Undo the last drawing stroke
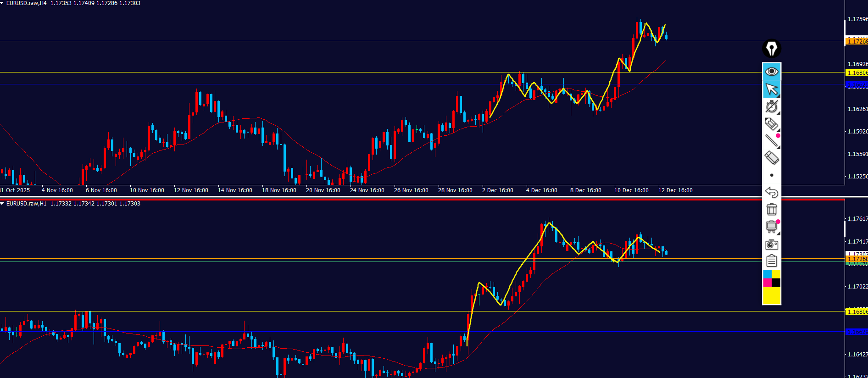868x378 pixels. pyautogui.click(x=772, y=192)
